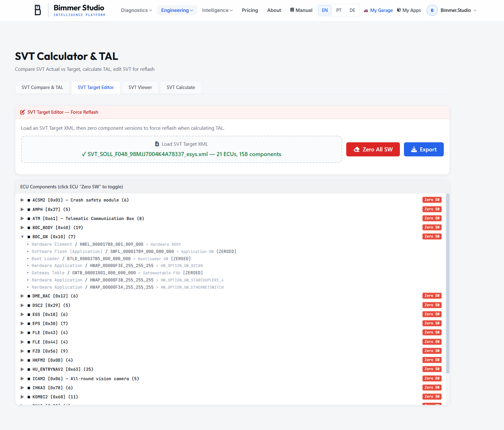Toggle Zero SW for FLE 0x43 ECU

coord(432,332)
